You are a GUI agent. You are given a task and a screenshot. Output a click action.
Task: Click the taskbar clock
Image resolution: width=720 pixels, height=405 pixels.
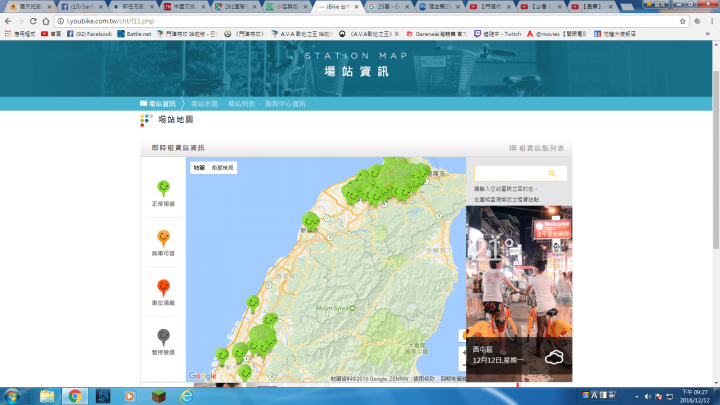click(695, 396)
